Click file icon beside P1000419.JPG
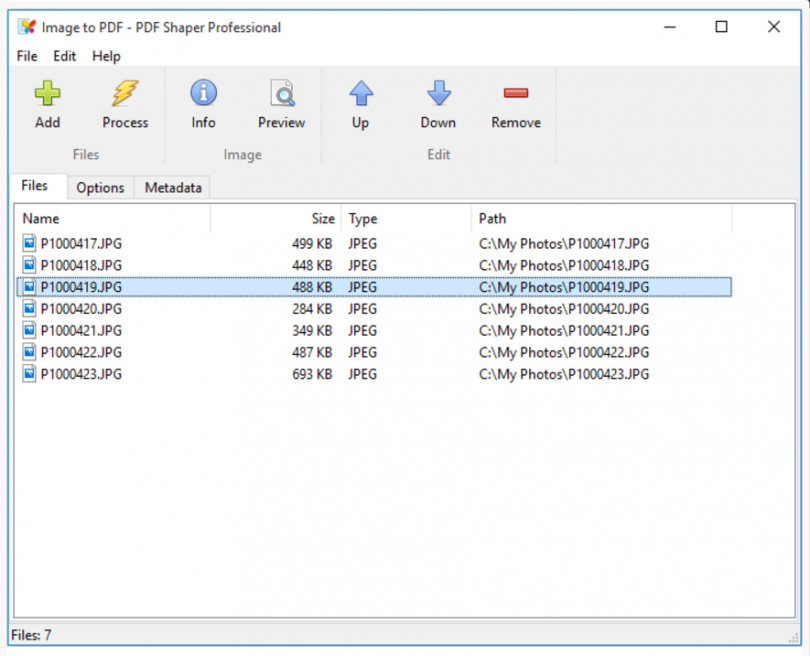 (29, 287)
